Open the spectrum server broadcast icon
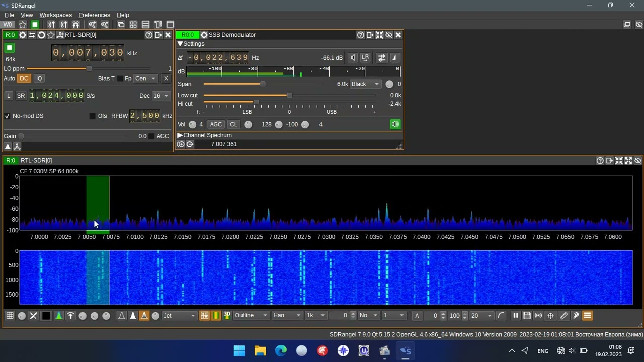 [x=538, y=316]
